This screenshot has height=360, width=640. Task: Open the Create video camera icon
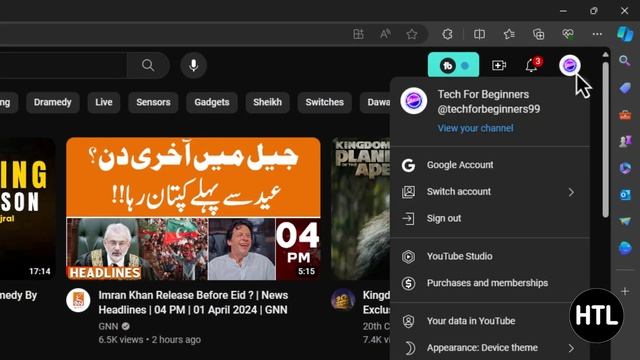499,65
